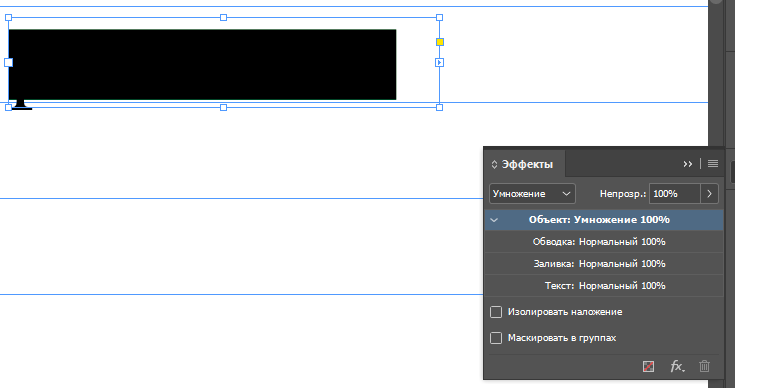
Task: Collapse the Объект effects list chevron
Action: pyautogui.click(x=494, y=220)
